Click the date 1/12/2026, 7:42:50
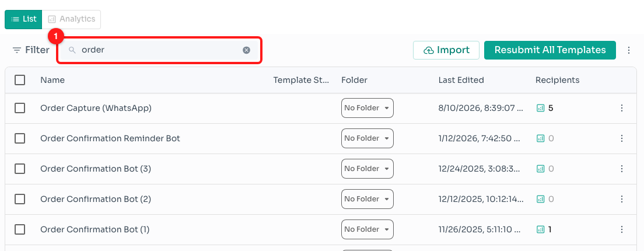 click(481, 138)
